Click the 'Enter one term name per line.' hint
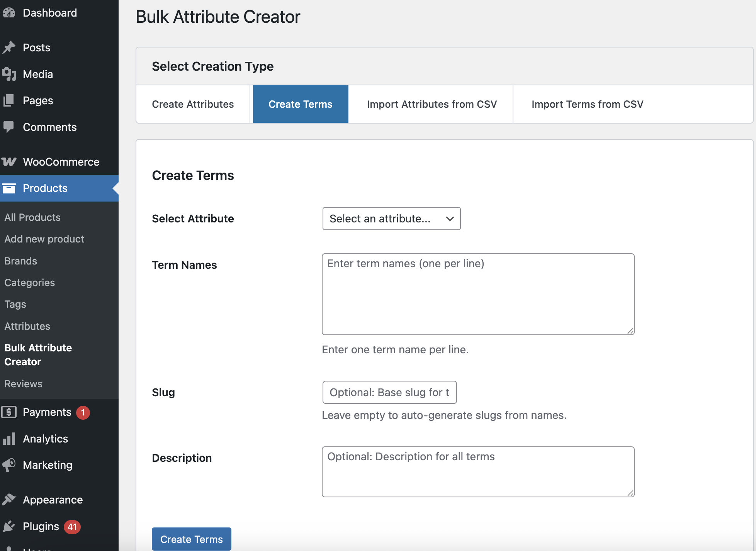This screenshot has width=756, height=551. tap(395, 350)
